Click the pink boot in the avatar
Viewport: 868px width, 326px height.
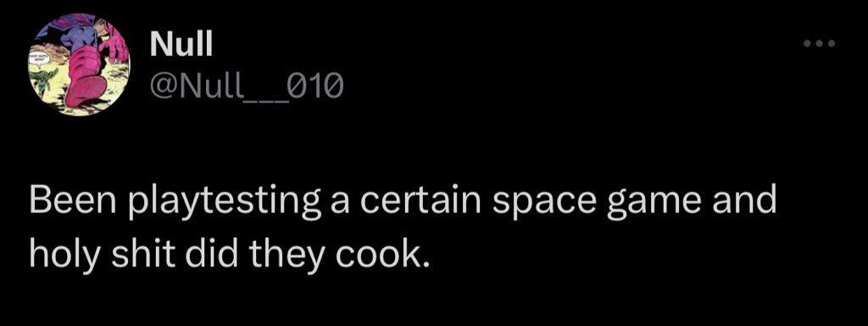(x=87, y=77)
